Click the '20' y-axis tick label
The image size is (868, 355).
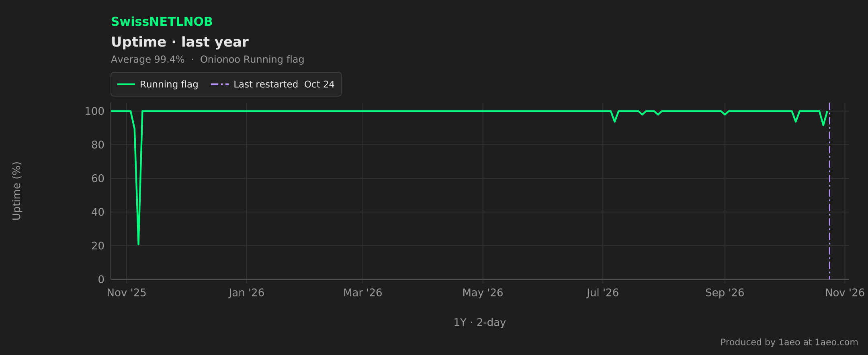pyautogui.click(x=98, y=246)
